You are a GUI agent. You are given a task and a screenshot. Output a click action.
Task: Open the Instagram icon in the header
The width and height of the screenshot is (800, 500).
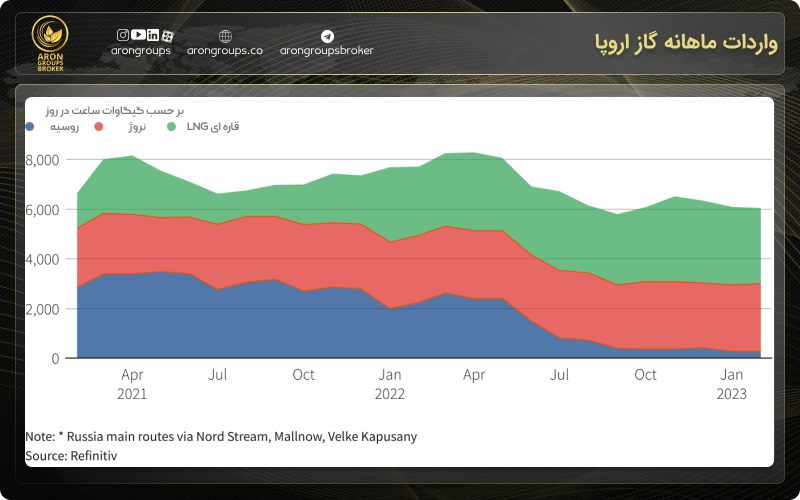(123, 35)
